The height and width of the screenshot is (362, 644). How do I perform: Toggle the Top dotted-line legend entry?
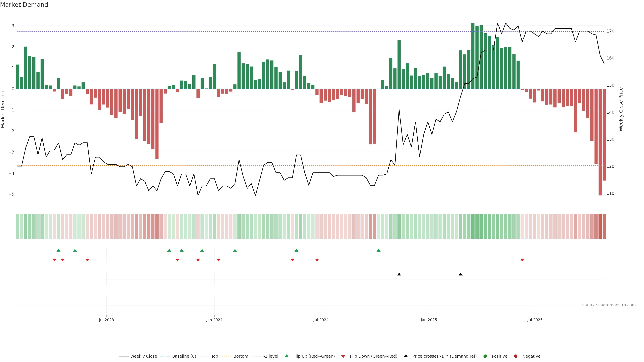click(x=214, y=356)
